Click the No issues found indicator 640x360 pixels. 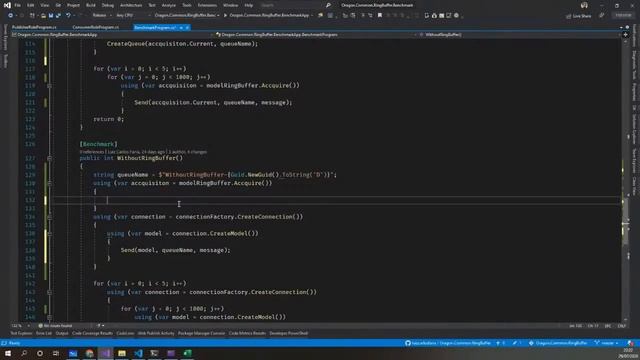pyautogui.click(x=55, y=326)
